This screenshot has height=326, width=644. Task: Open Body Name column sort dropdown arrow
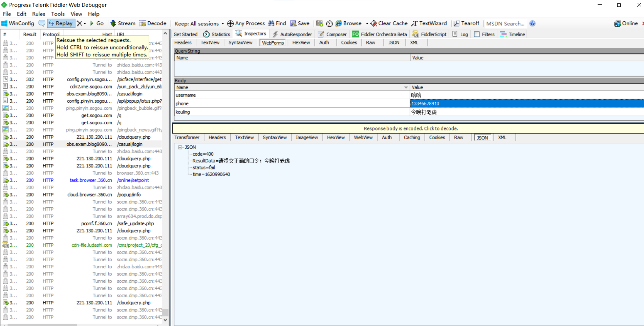point(406,87)
